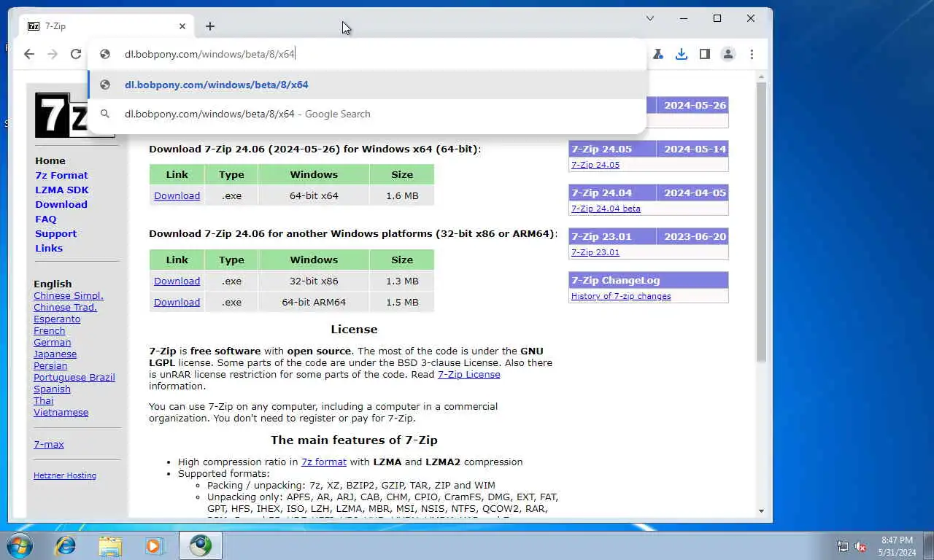Download the 32-bit x86 .exe
The image size is (934, 560).
coord(177,281)
